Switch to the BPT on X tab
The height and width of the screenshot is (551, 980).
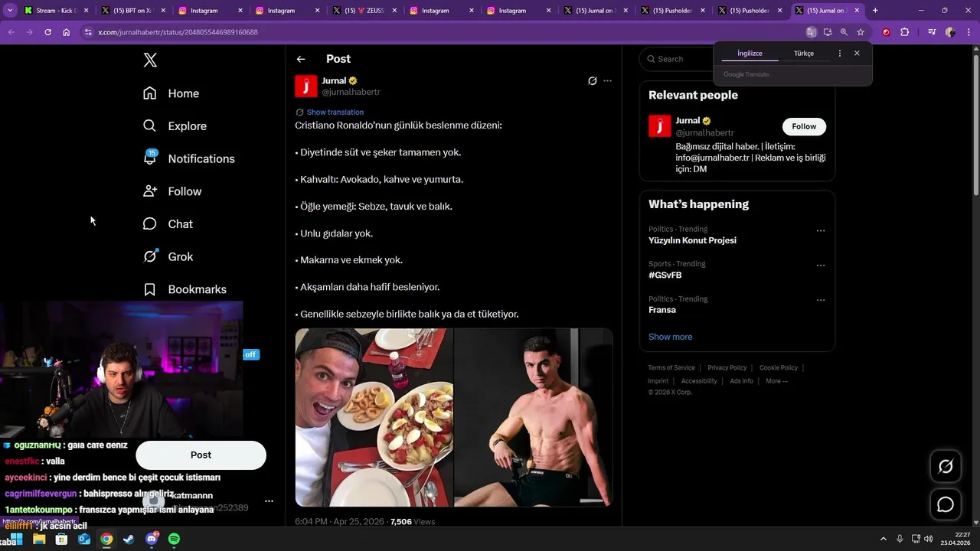132,11
